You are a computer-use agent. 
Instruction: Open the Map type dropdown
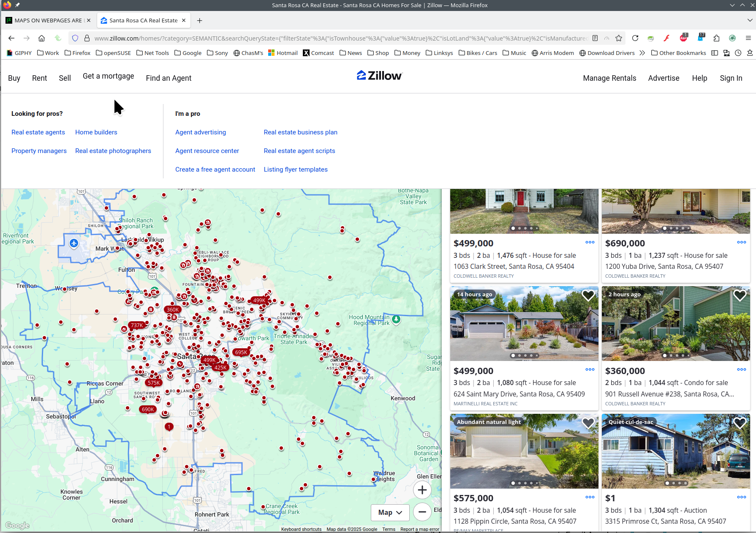click(390, 512)
